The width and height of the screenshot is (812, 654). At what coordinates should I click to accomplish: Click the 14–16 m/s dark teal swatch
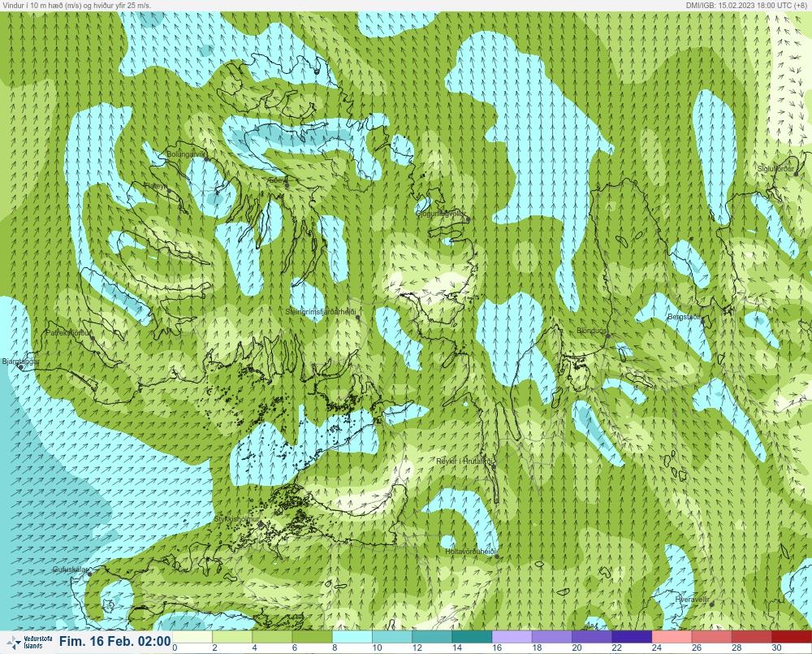coord(472,636)
